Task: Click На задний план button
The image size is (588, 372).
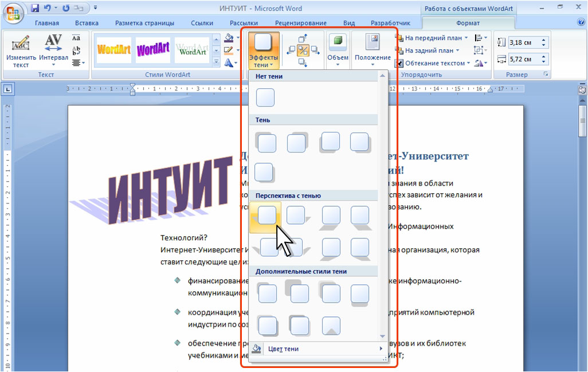Action: tap(428, 50)
